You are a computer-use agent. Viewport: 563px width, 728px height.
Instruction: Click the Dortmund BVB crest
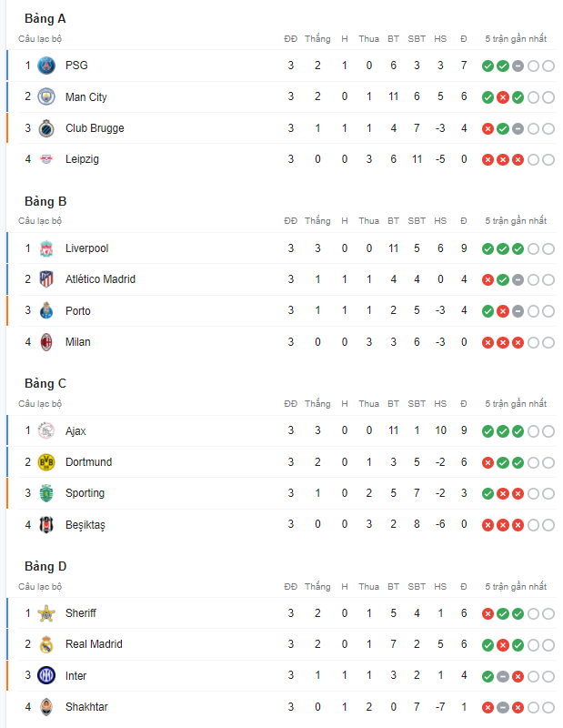46,462
